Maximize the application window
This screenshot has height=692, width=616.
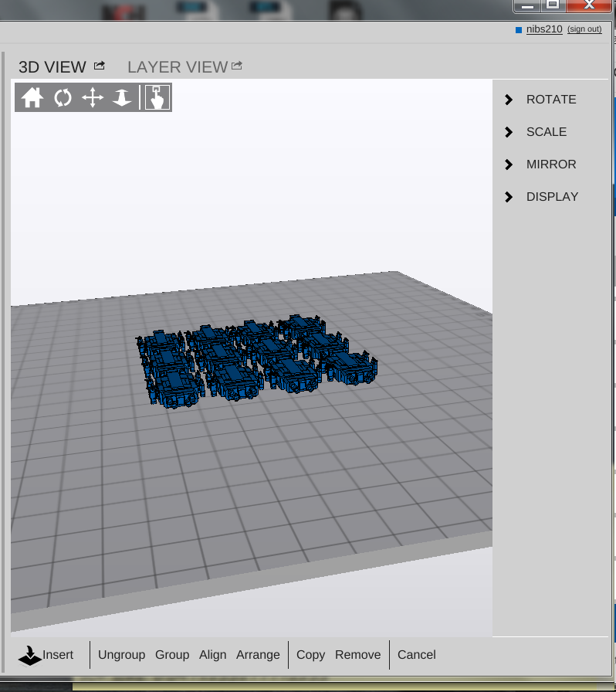(x=553, y=5)
